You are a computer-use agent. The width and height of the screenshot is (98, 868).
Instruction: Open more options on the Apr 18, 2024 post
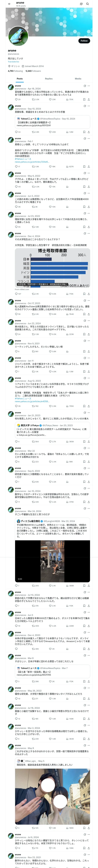coord(89,86)
